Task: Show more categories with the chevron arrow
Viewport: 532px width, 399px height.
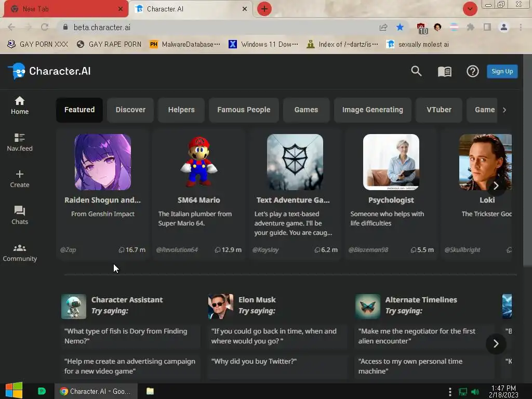Action: point(504,110)
